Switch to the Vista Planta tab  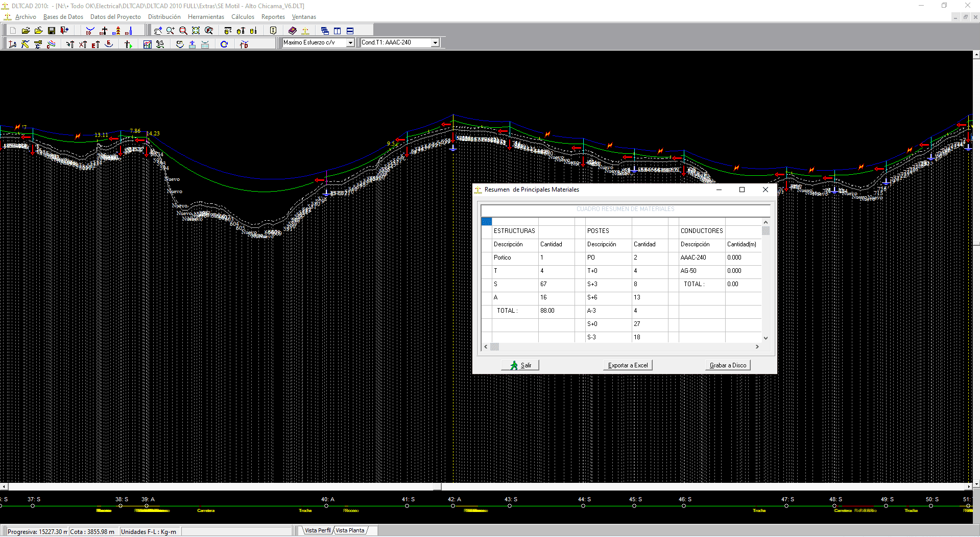[350, 530]
